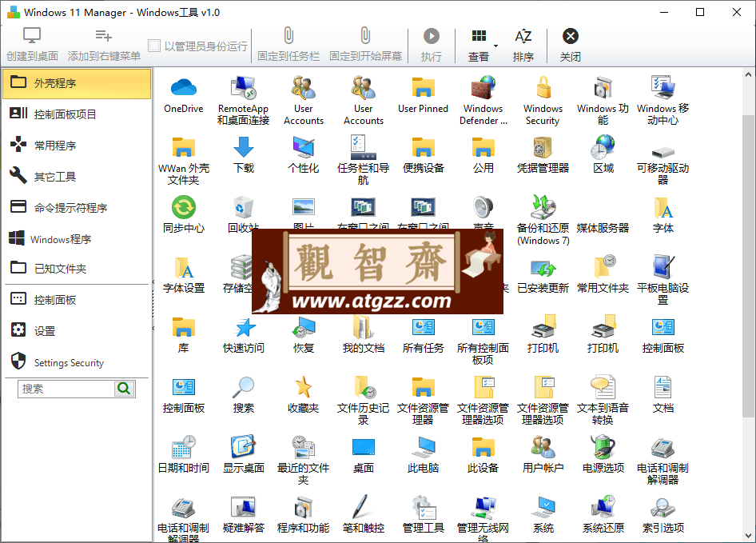756x543 pixels.
Task: Select the 系统还原 icon
Action: coord(603,507)
